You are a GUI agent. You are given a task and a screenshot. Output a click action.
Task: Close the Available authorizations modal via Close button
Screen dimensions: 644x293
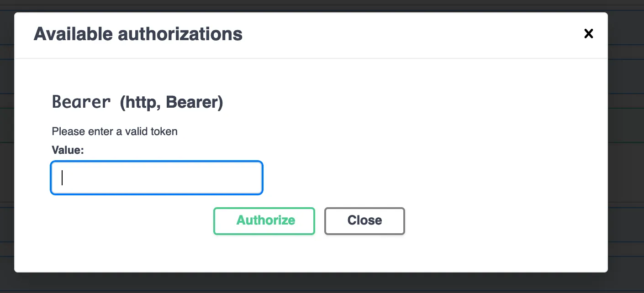pos(364,220)
